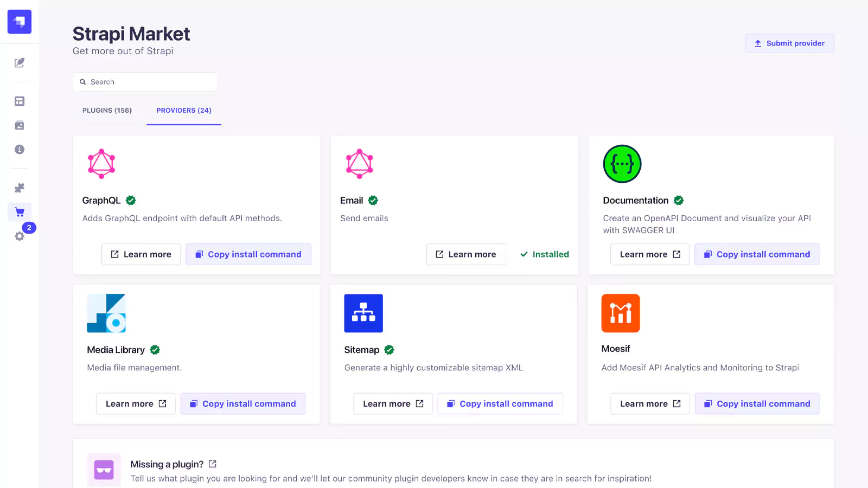Click external link icon beside Missing a plugin
The width and height of the screenshot is (868, 488).
coord(213,464)
